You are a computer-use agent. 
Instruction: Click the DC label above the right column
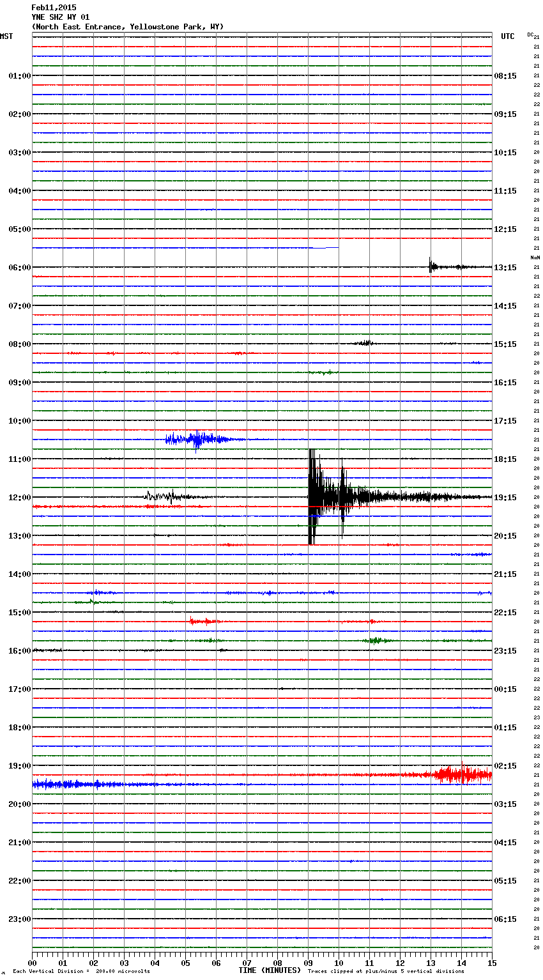tap(530, 34)
